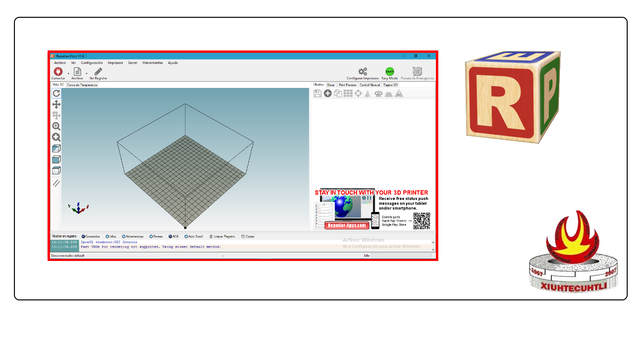Click the Ver Registro pencil icon
The image size is (644, 347).
point(98,72)
